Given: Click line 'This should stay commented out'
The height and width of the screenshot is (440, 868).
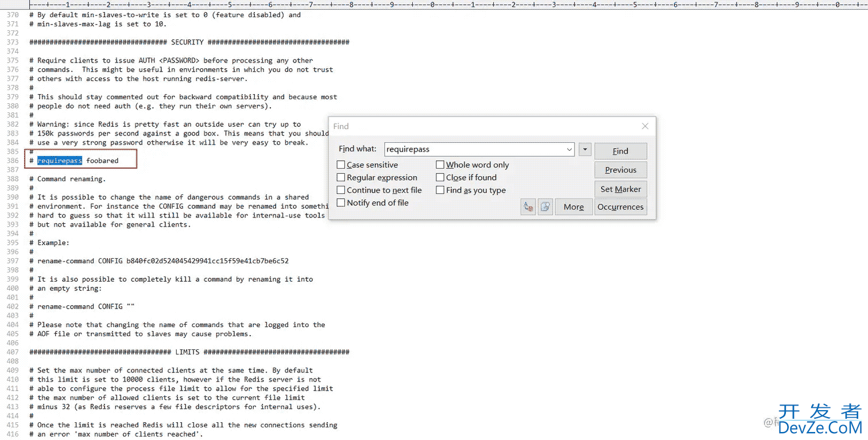Looking at the screenshot, I should 183,97.
